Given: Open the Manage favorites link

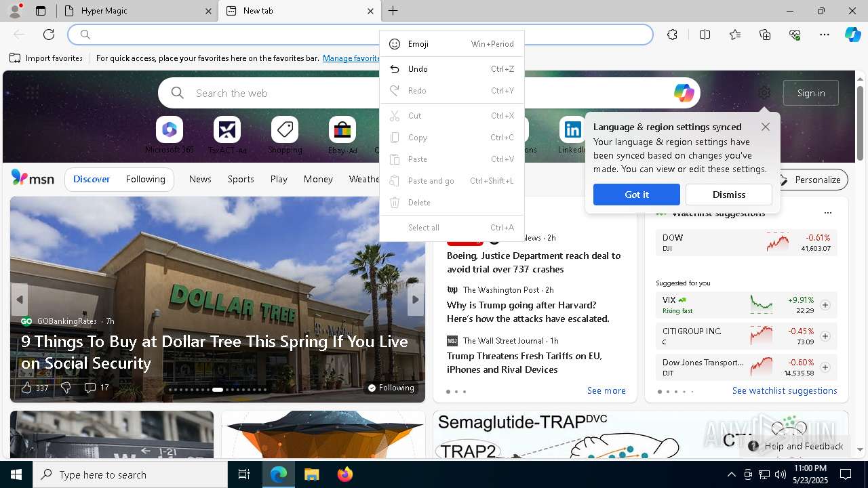Looking at the screenshot, I should tap(351, 58).
